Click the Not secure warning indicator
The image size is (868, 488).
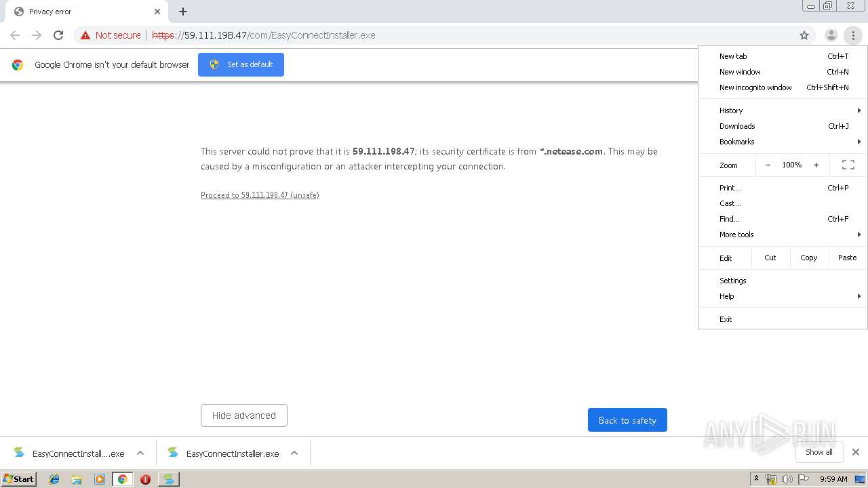coord(111,35)
